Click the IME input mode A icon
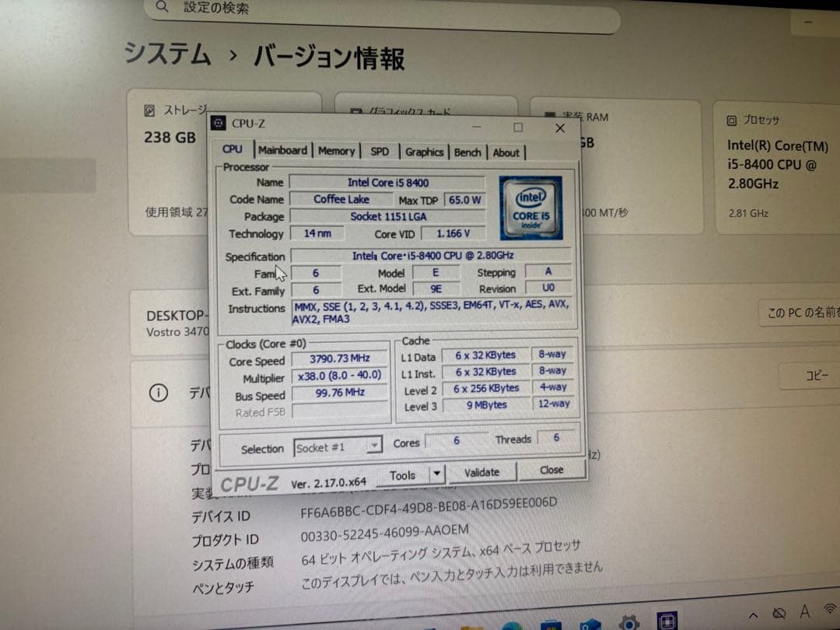 click(x=804, y=611)
